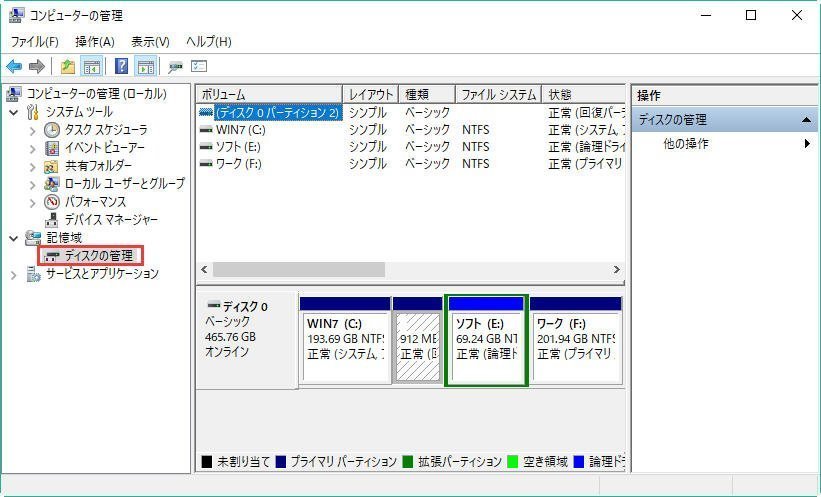Click the イベント ビューアー icon
821x497 pixels.
(52, 148)
